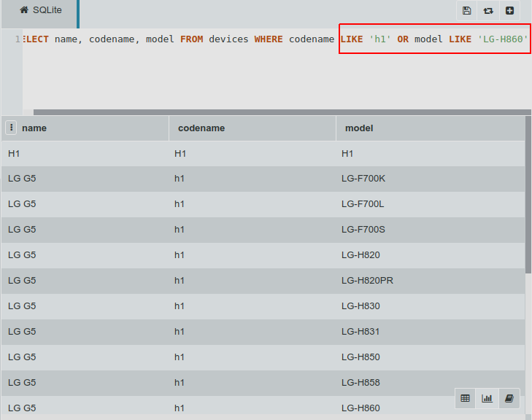
Task: Select the LG-F700K model cell
Action: (x=431, y=179)
